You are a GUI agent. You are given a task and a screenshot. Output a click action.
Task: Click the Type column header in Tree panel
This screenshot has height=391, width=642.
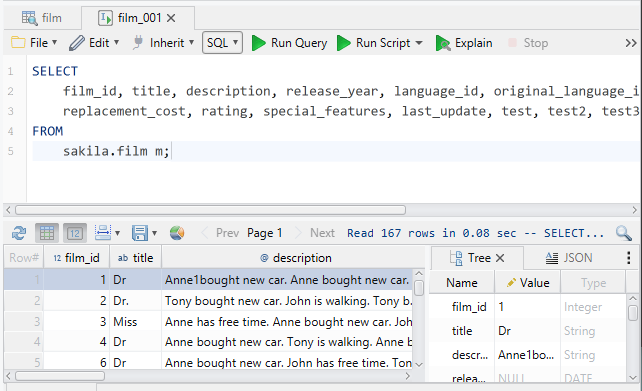593,283
